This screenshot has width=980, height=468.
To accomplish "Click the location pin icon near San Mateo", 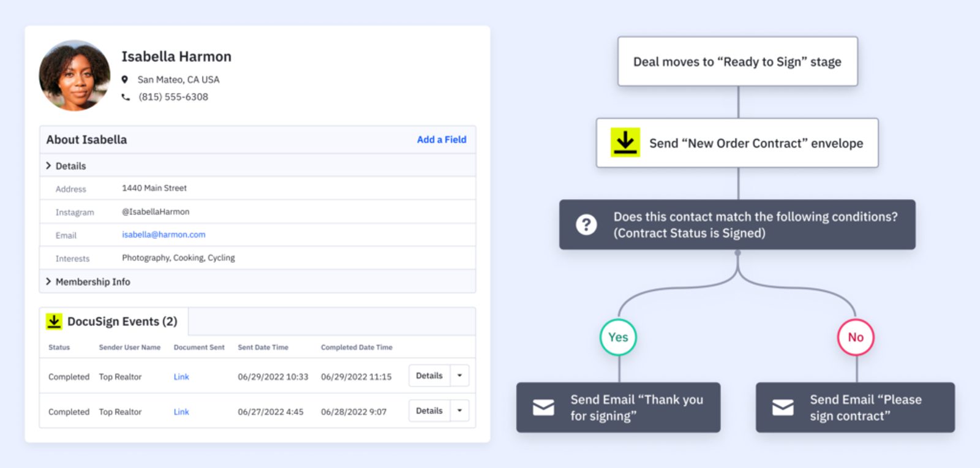I will click(x=125, y=80).
